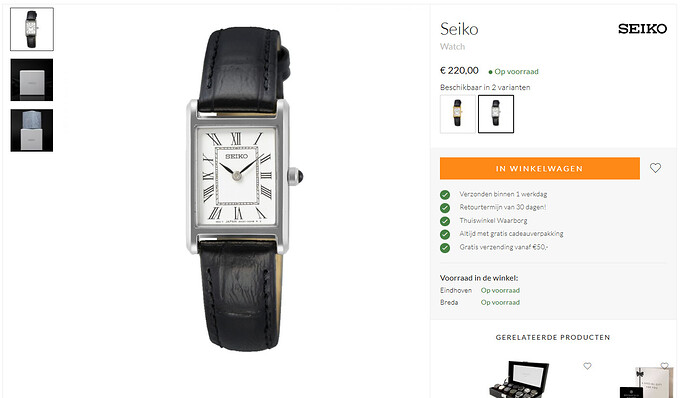View the open gift box thumbnail
The image size is (690, 398).
tap(32, 130)
